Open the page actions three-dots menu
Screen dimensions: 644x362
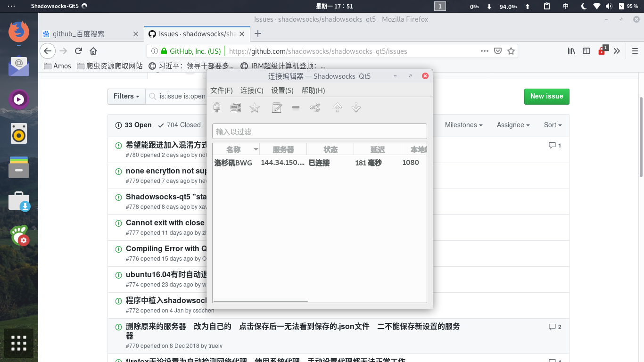pos(485,51)
